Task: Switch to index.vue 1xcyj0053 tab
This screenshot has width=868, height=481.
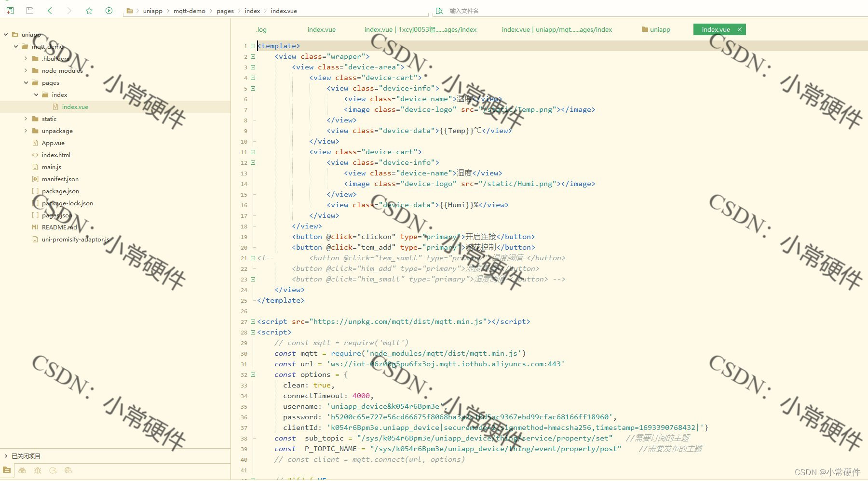Action: pos(420,29)
